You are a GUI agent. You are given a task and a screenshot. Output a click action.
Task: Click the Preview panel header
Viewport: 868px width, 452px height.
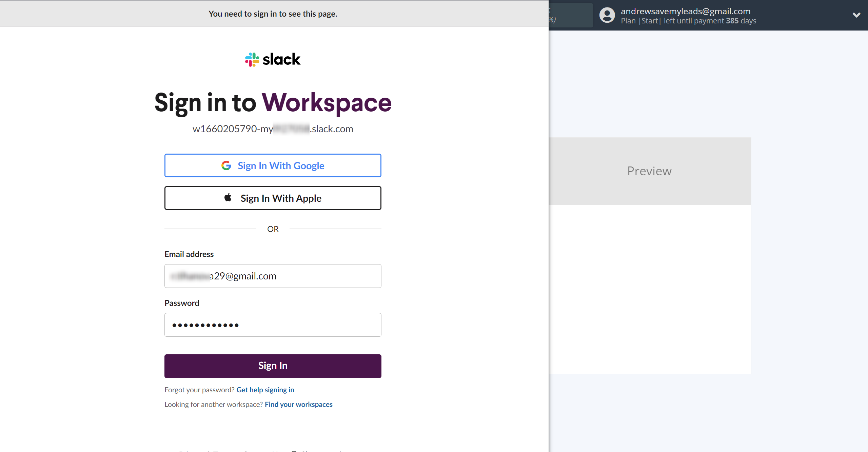click(x=649, y=171)
